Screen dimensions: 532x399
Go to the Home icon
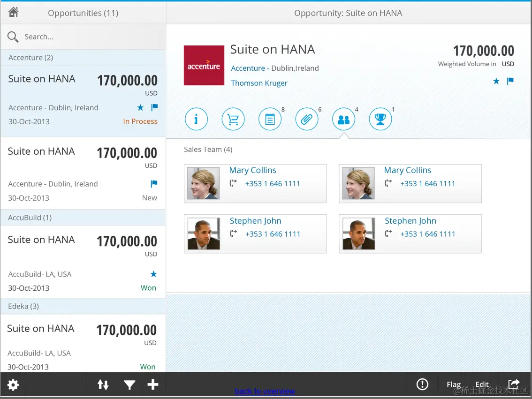click(13, 12)
